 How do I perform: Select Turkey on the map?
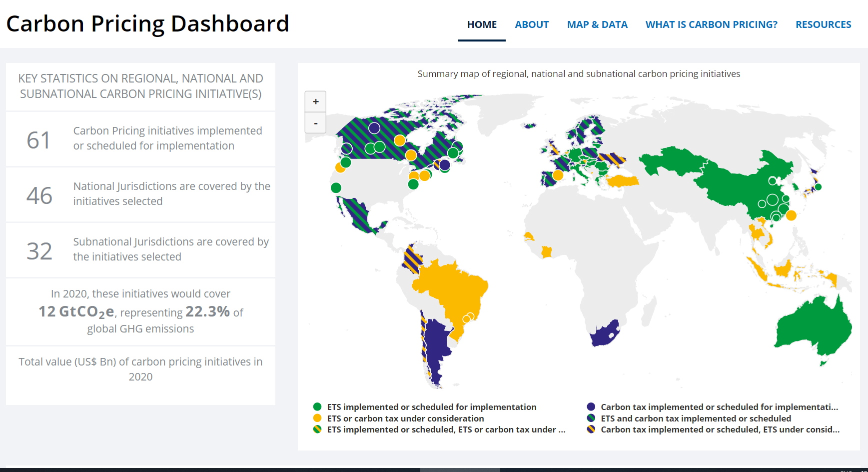(622, 181)
